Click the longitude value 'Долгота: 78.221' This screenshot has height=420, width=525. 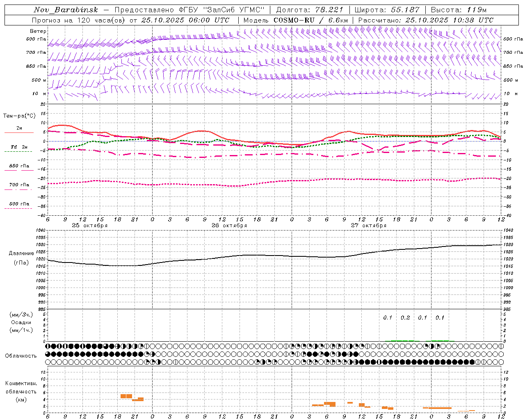pyautogui.click(x=310, y=10)
